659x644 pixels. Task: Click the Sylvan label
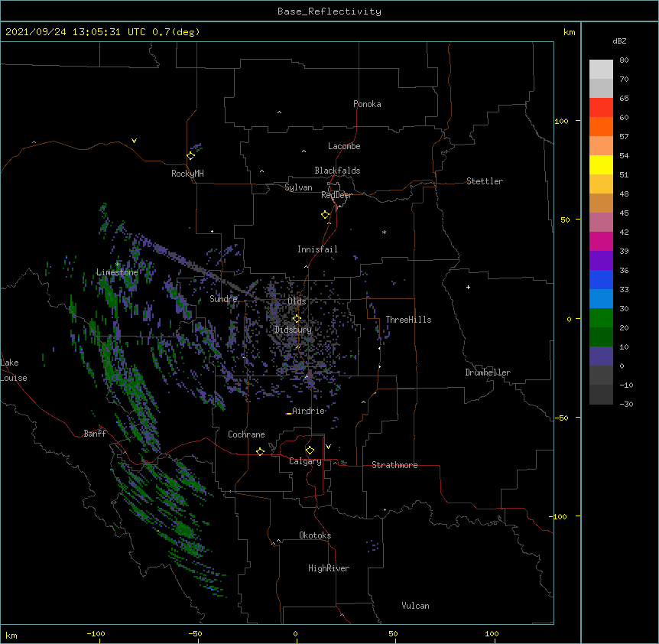(x=298, y=187)
